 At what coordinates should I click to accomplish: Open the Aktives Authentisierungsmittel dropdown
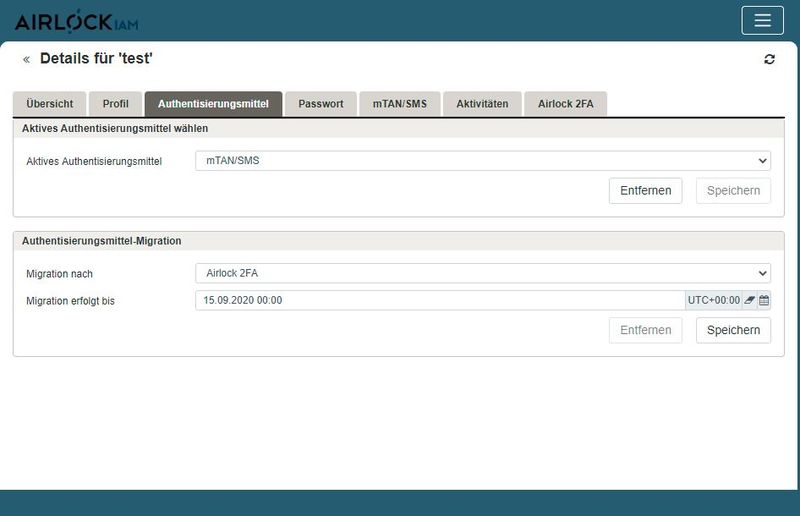483,161
